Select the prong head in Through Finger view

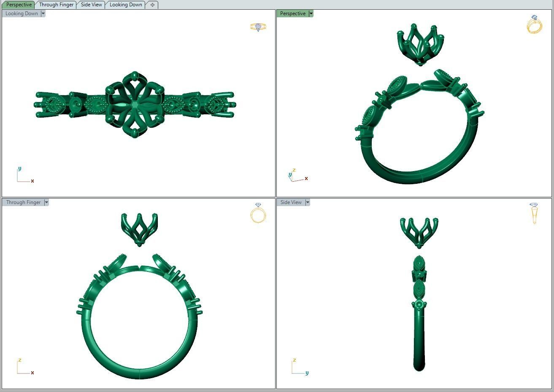[x=139, y=230]
